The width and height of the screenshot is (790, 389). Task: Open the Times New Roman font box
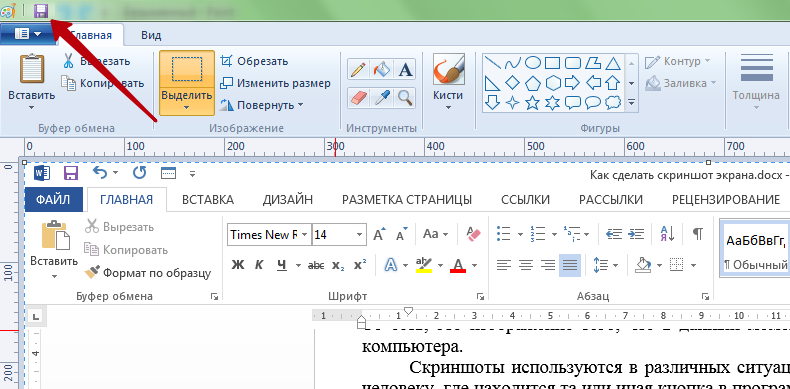(269, 234)
